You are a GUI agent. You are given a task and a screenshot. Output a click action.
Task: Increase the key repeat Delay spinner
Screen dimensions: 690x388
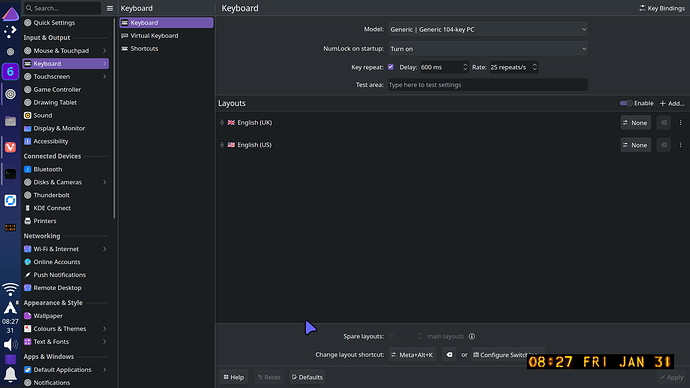(x=465, y=65)
